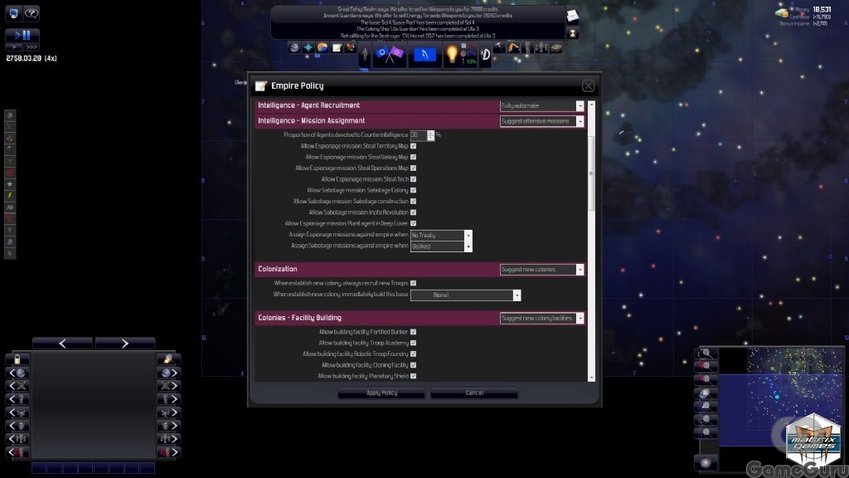
Task: Toggle Allow building facility Robotic Troop Foundry
Action: [x=413, y=354]
